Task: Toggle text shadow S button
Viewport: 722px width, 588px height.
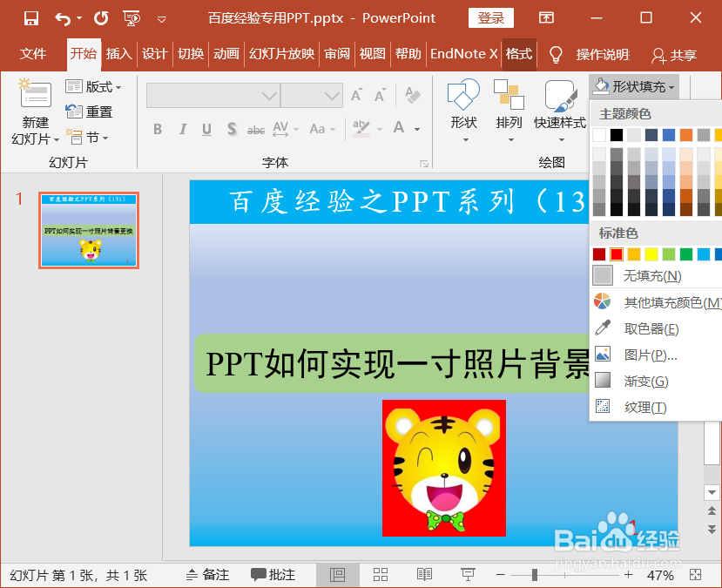Action: point(232,130)
